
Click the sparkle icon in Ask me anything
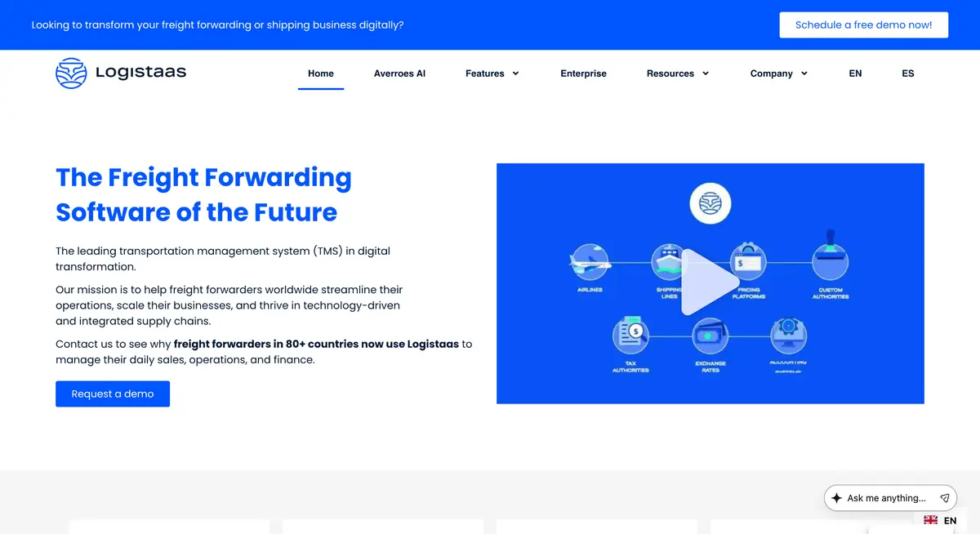(836, 498)
